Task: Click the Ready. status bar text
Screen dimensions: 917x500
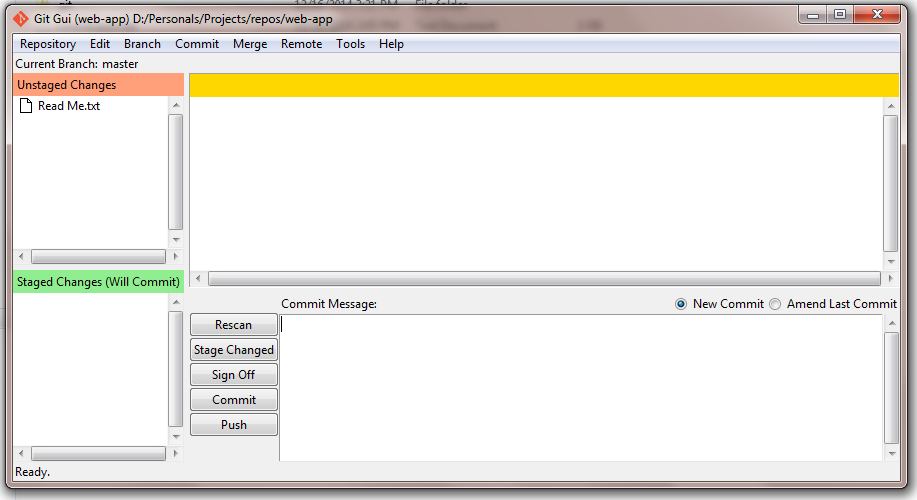Action: coord(32,472)
